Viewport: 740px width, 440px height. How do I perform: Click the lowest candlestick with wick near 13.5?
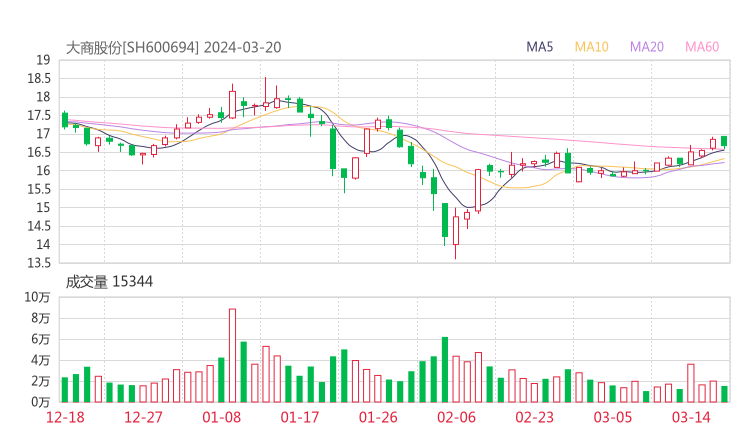coord(455,233)
